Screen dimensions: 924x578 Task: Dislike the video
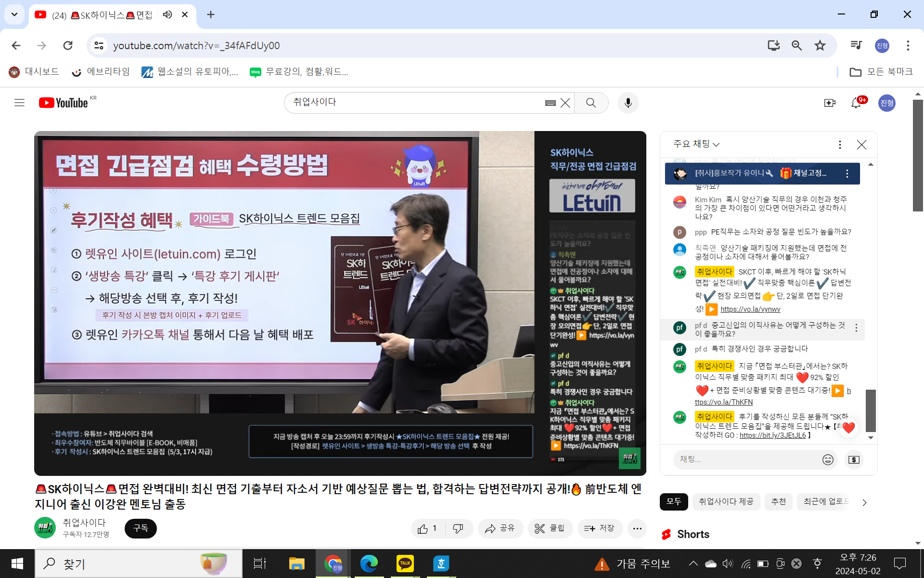pos(459,528)
